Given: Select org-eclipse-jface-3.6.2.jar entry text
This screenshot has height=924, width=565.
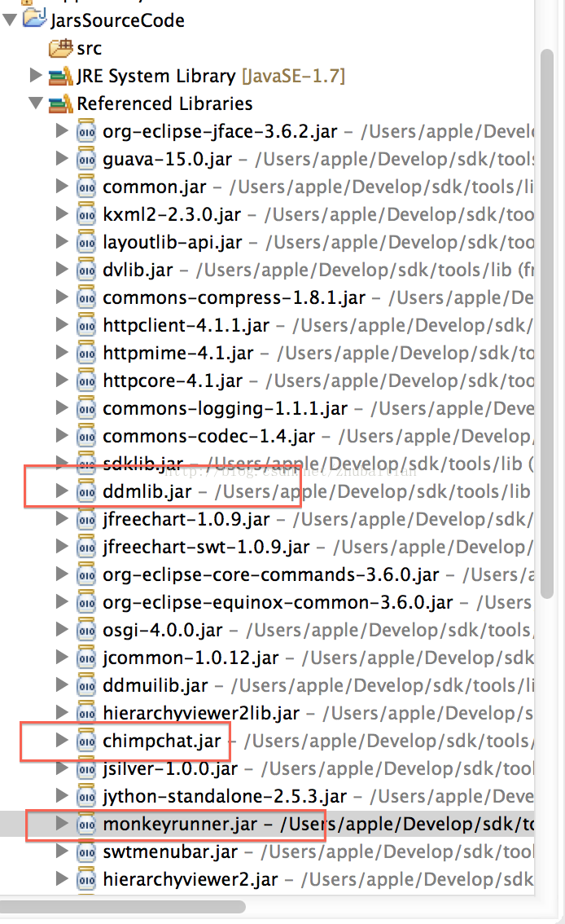Looking at the screenshot, I should [x=220, y=131].
